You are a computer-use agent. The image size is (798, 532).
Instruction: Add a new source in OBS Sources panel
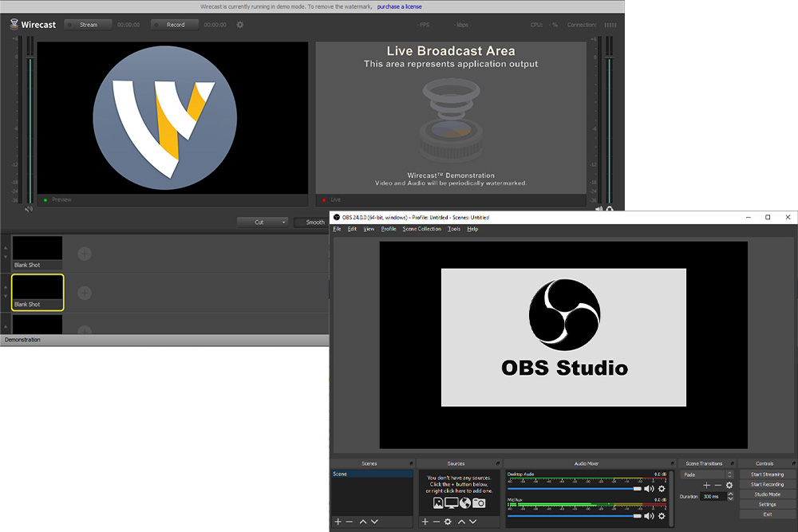(425, 522)
